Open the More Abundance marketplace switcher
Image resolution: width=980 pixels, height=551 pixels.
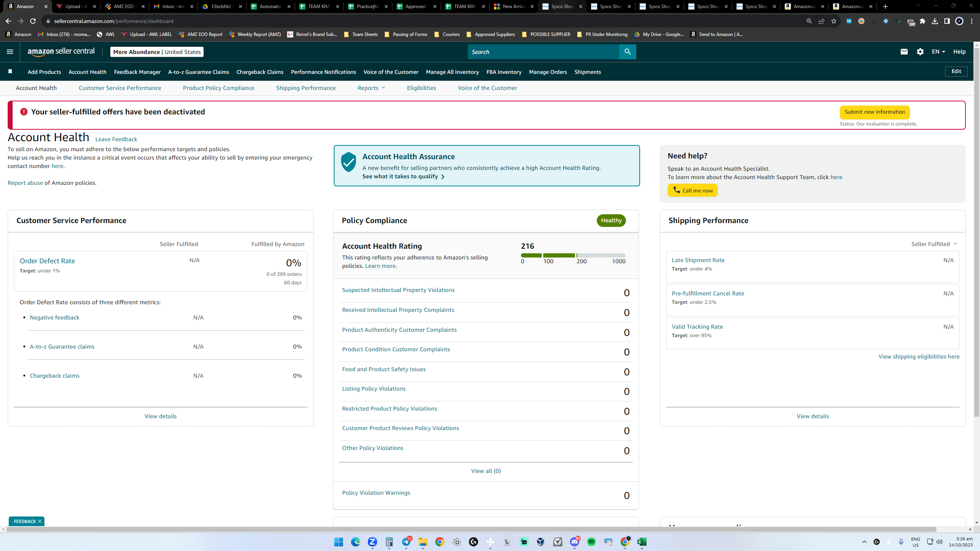point(157,52)
